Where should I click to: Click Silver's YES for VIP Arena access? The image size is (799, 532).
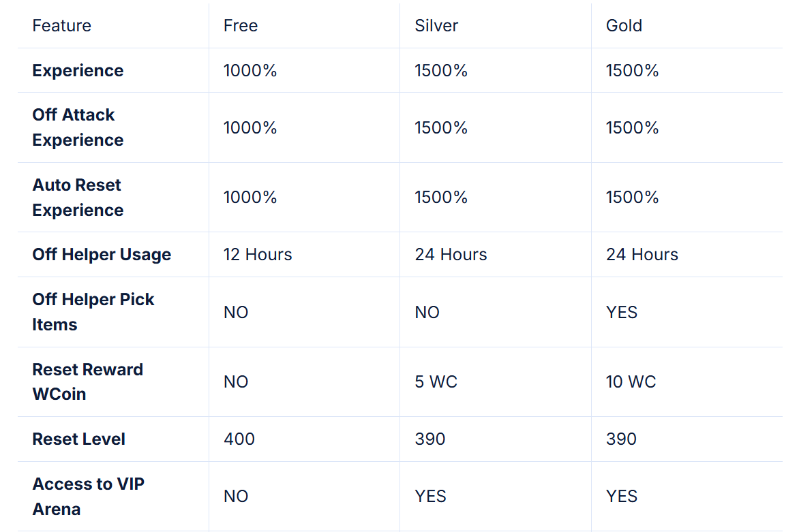coord(430,497)
